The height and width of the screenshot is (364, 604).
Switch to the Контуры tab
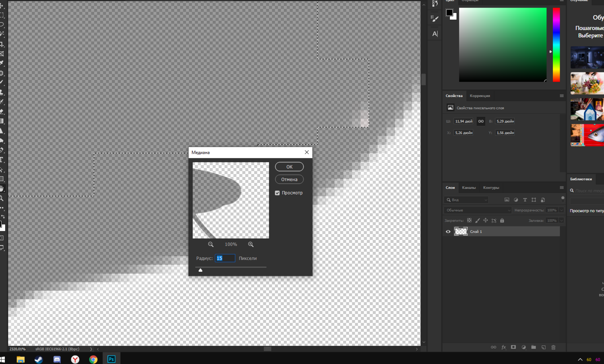(491, 188)
